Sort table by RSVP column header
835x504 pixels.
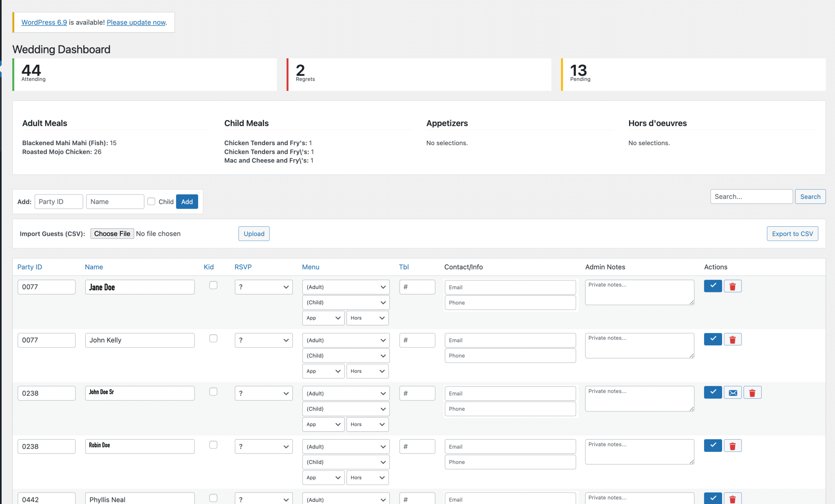pos(243,267)
